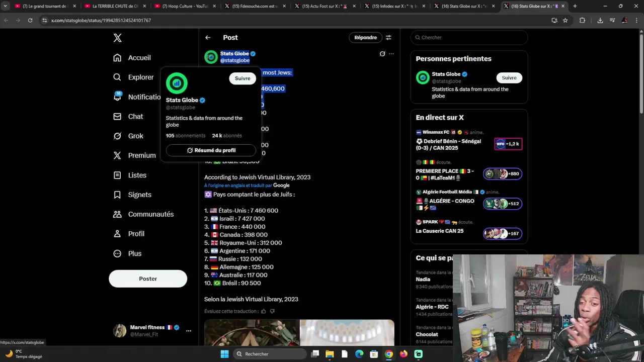Open Marvel fitness account options (three dots)

point(189,331)
